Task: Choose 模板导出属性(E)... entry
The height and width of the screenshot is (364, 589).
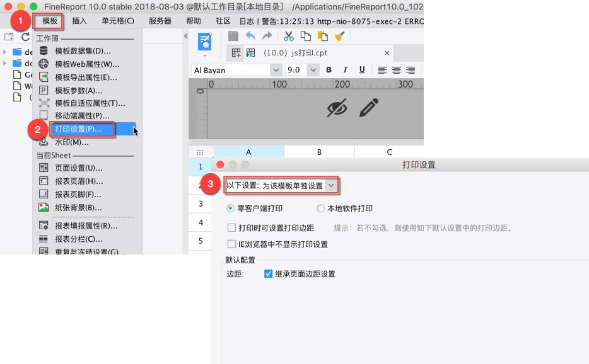Action: [86, 77]
